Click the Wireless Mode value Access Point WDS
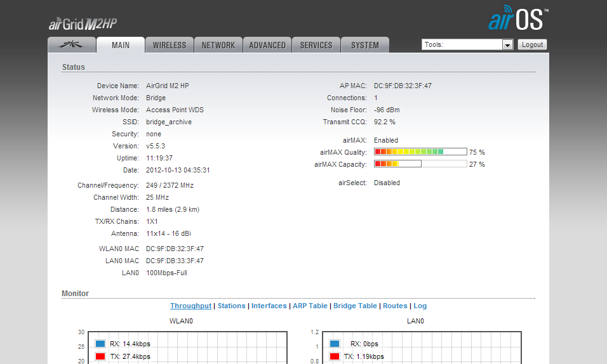 (x=175, y=110)
